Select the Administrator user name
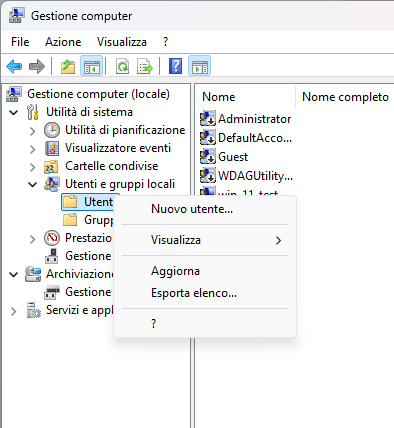This screenshot has width=394, height=428. point(254,119)
